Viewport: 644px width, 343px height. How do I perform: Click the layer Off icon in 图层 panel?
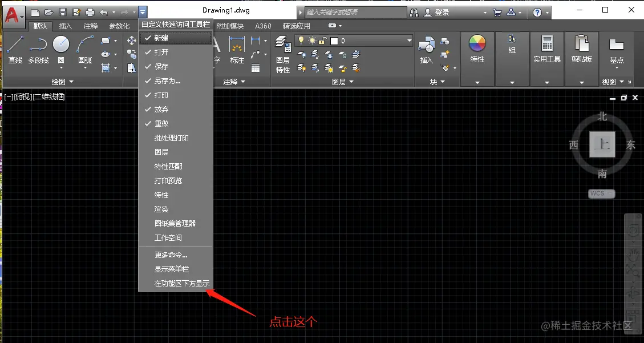(x=301, y=54)
